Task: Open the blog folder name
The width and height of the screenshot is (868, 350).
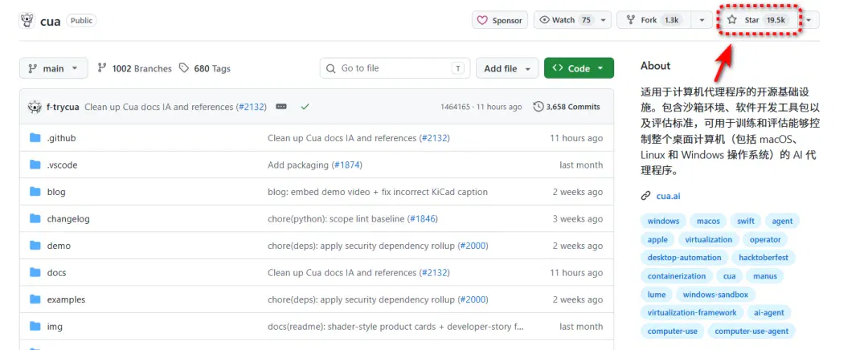Action: [x=56, y=192]
